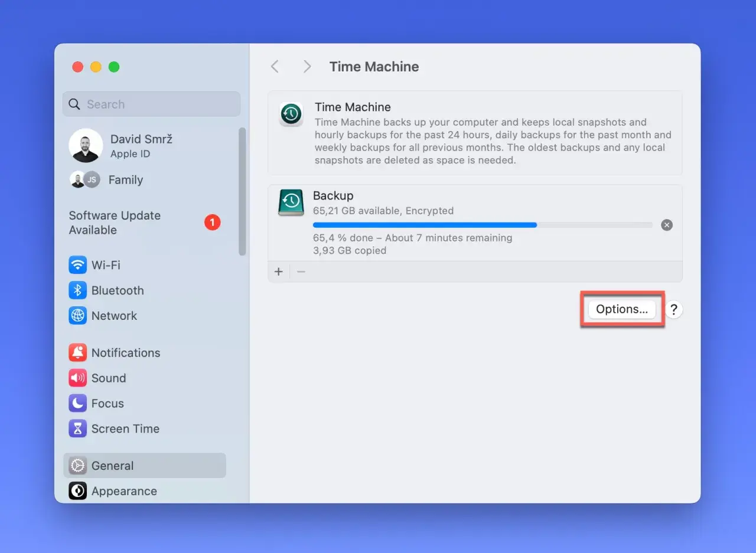This screenshot has width=756, height=553.
Task: Click the Time Machine clock icon in header card
Action: 291,114
